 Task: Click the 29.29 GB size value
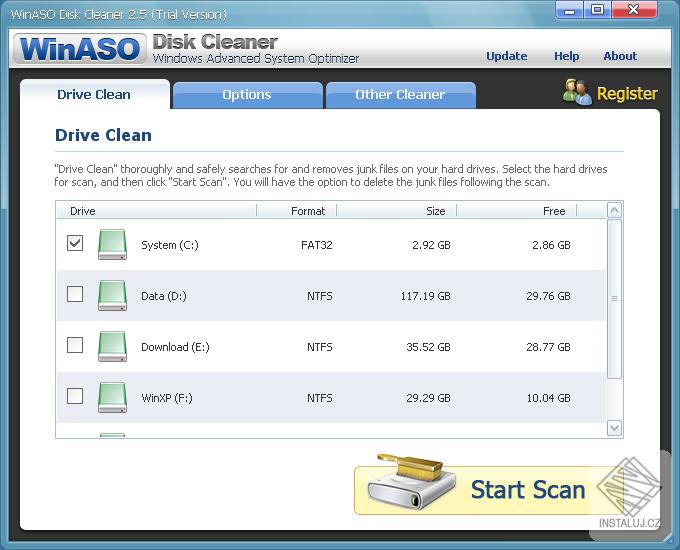pos(428,398)
